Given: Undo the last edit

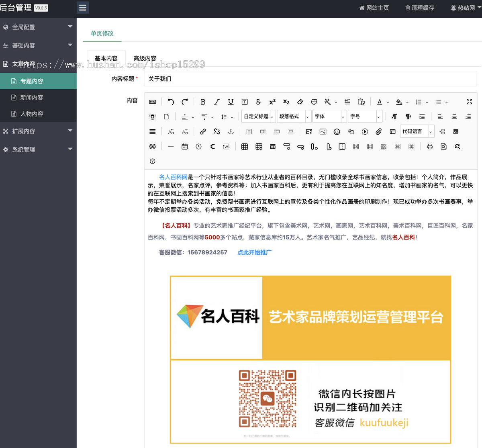Looking at the screenshot, I should (171, 102).
